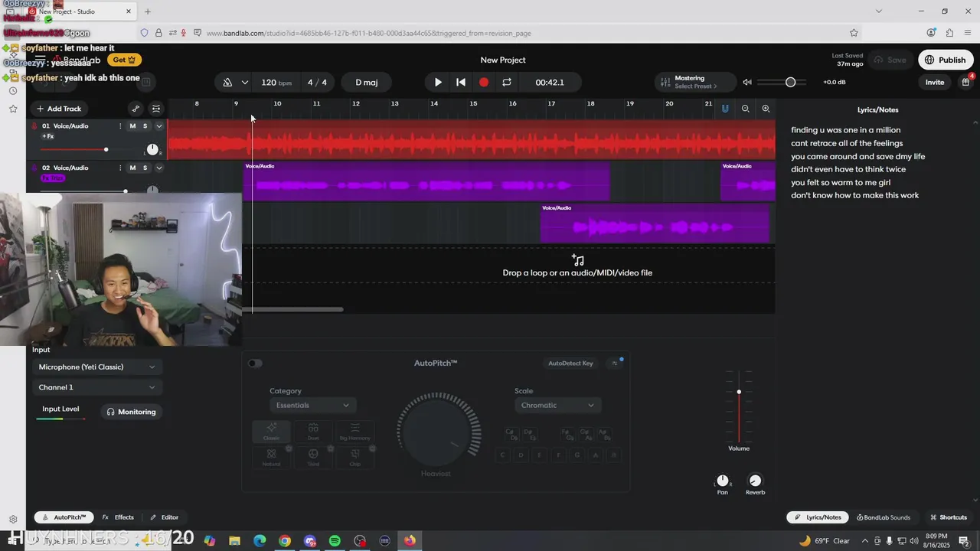Viewport: 980px width, 551px height.
Task: Toggle headphone Monitoring
Action: point(131,412)
